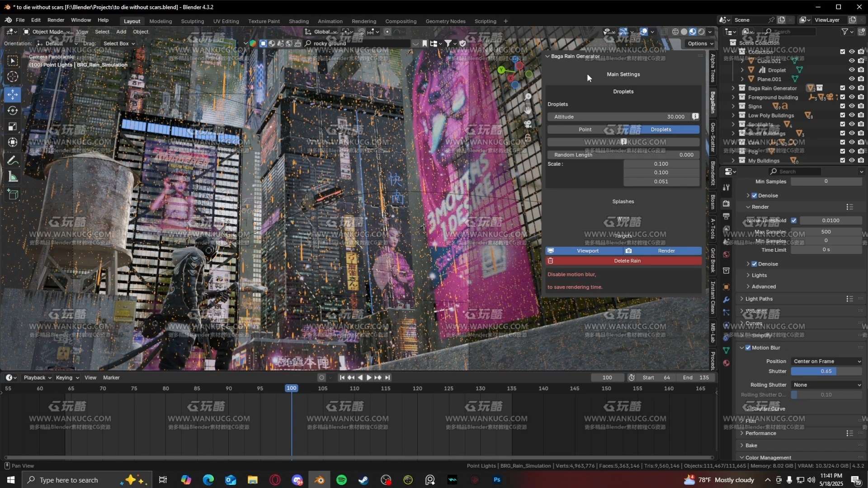Select the Add Cube tool
868x488 pixels.
pyautogui.click(x=13, y=194)
